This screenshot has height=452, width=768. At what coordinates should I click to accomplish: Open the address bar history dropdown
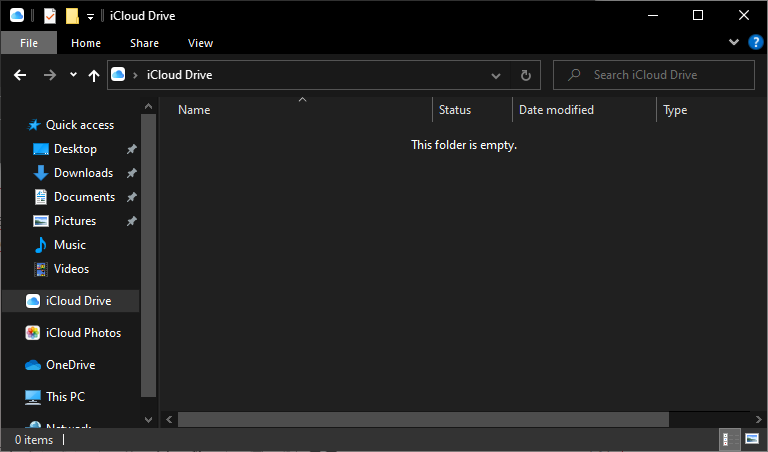click(x=496, y=75)
